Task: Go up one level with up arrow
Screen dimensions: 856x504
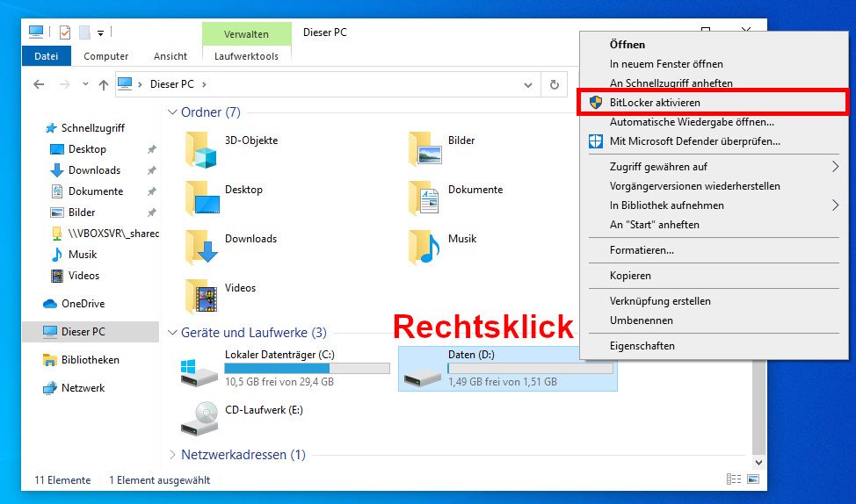Action: click(103, 84)
